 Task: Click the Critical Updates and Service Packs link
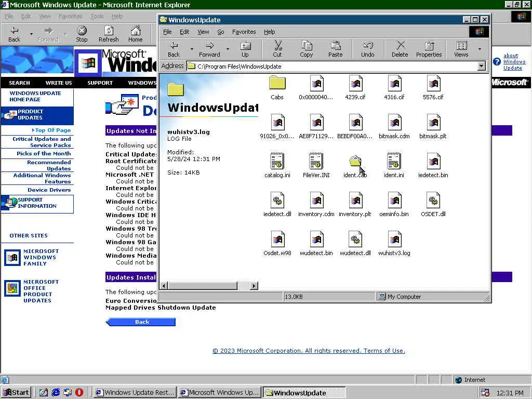coord(42,142)
